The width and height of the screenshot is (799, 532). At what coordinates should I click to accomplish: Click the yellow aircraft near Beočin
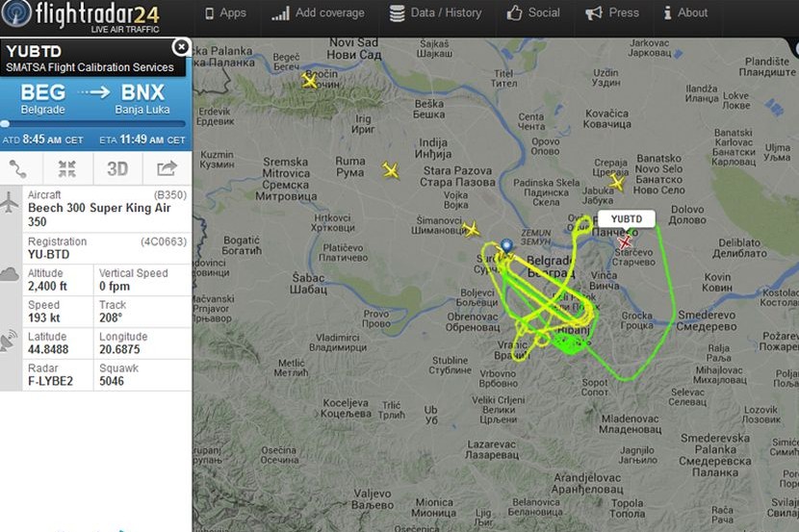[x=309, y=81]
